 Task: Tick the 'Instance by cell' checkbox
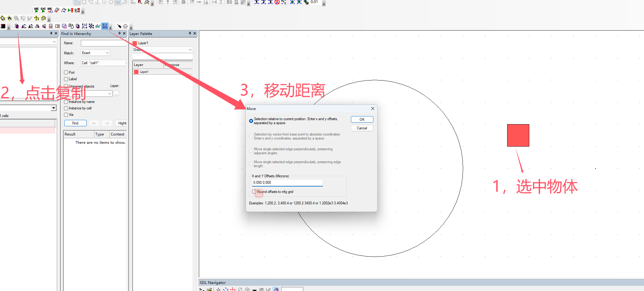[x=66, y=108]
